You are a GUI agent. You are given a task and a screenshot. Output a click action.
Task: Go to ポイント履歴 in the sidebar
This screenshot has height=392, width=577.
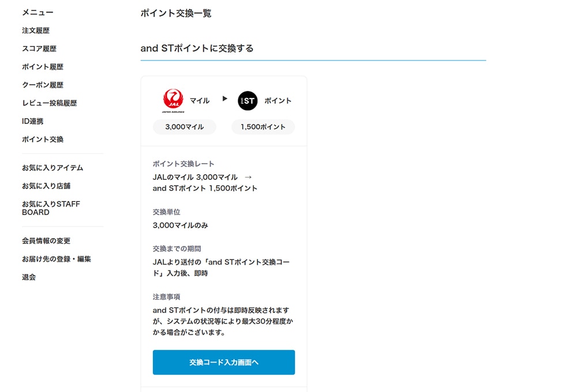point(43,66)
